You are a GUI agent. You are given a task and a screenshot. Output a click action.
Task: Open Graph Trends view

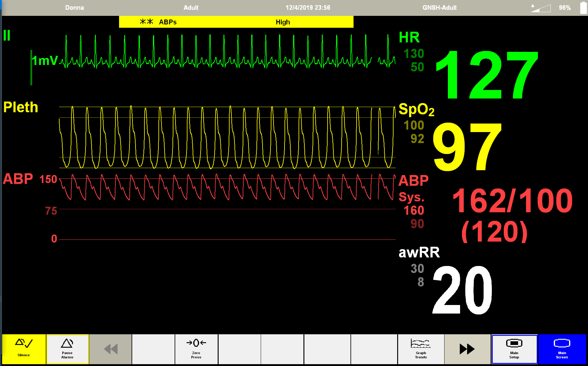point(421,349)
